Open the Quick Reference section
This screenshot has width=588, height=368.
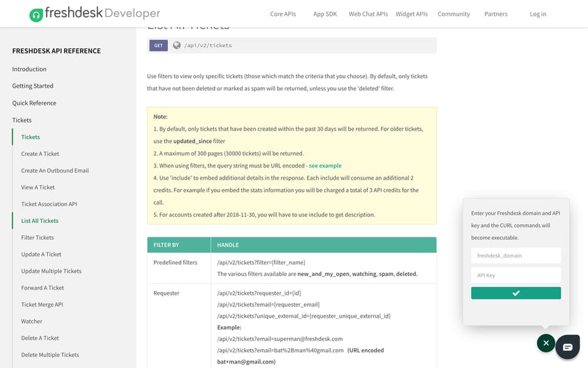coord(34,103)
